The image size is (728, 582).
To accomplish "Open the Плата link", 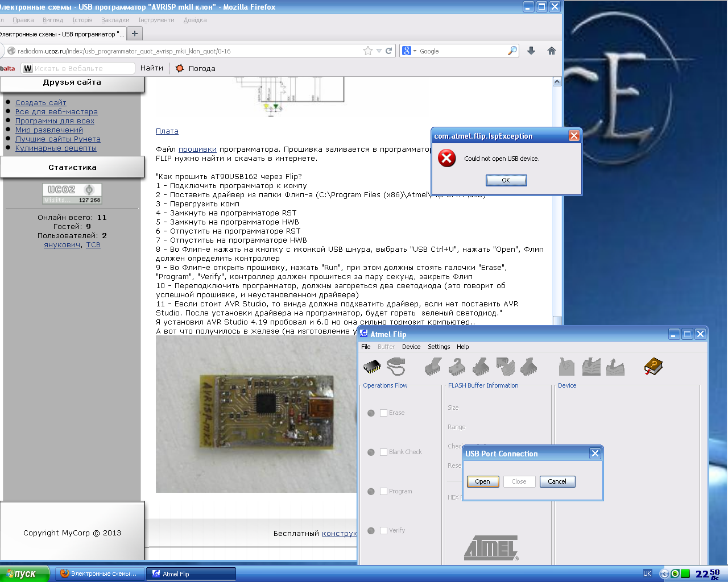I will point(167,131).
